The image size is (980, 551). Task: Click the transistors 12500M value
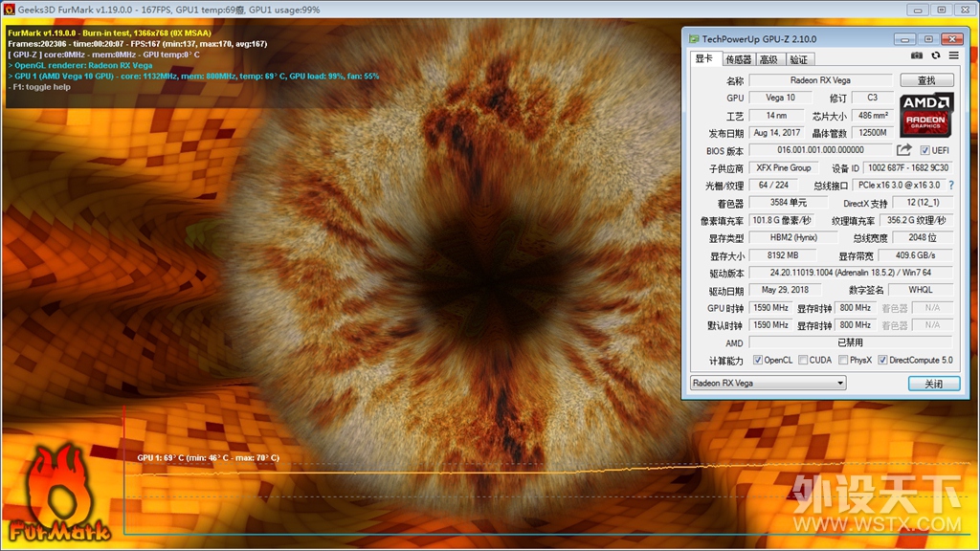[x=873, y=132]
